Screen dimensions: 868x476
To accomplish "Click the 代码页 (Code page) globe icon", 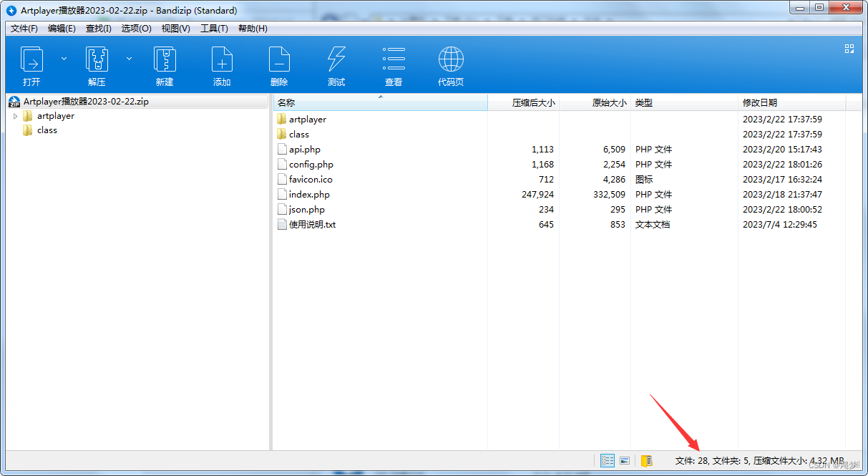I will pyautogui.click(x=451, y=59).
